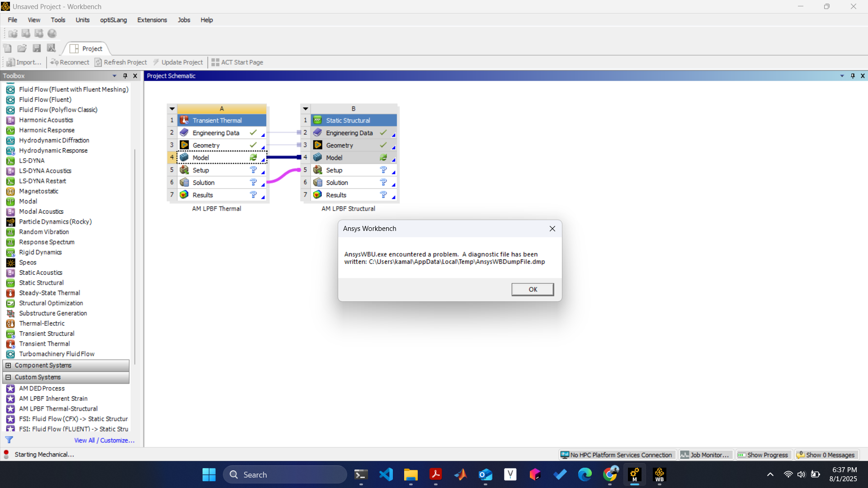Click Engineering Data icon in system A
This screenshot has width=868, height=488.
point(184,132)
